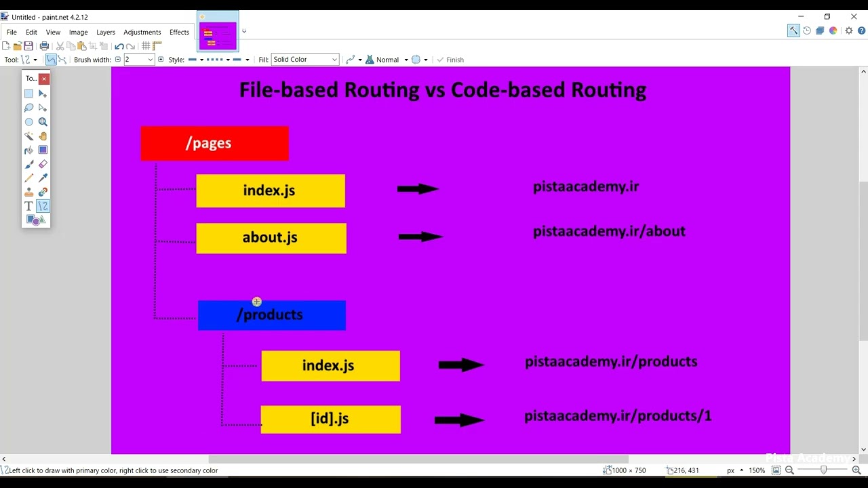The image size is (868, 488).
Task: Select the Shapes tool
Action: 36,220
